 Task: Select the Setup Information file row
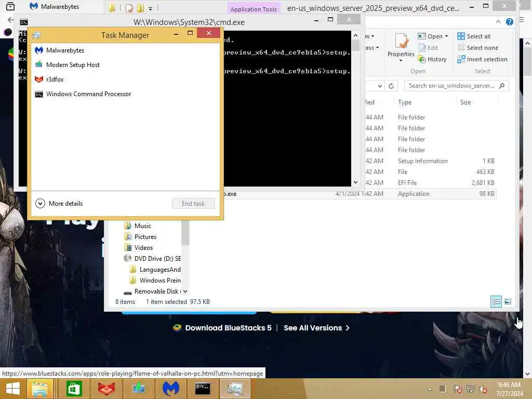tap(360, 161)
